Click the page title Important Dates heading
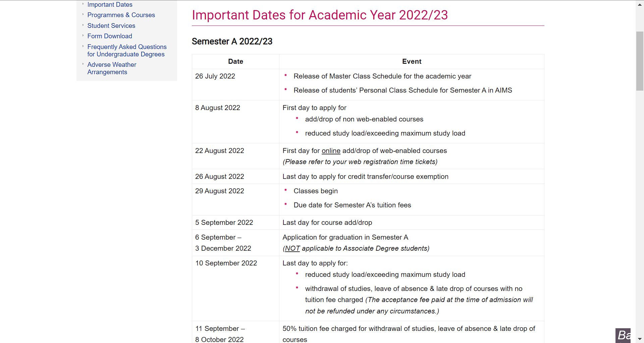The height and width of the screenshot is (343, 644). [320, 15]
